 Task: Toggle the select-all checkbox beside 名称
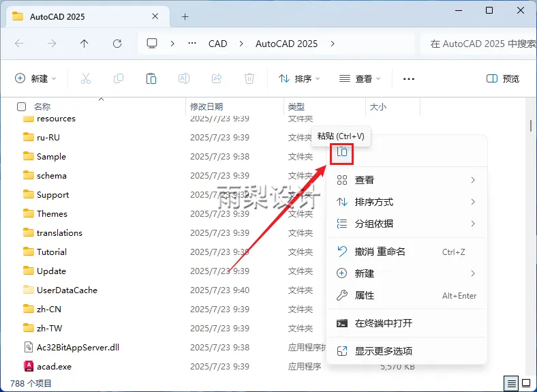pos(22,106)
